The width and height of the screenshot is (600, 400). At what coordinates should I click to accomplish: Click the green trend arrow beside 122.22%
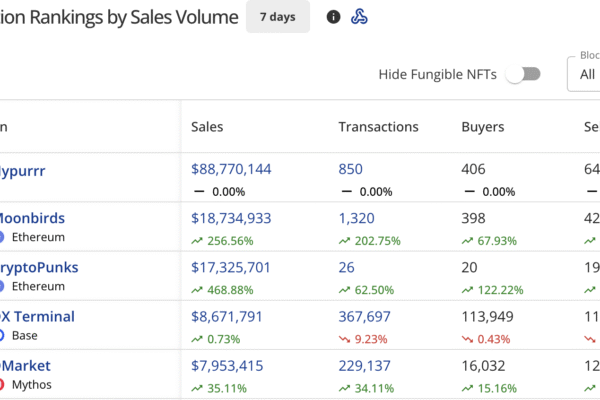468,290
